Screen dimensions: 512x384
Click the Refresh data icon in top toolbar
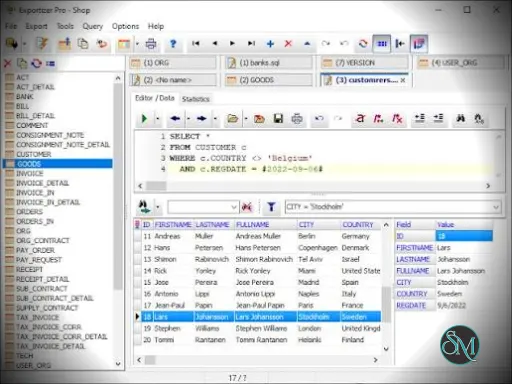coord(363,44)
